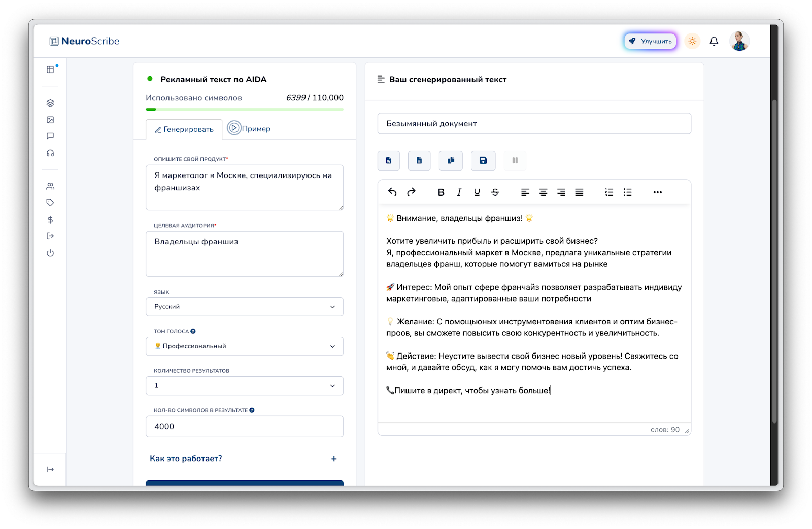Justify the text
The height and width of the screenshot is (529, 812).
tap(579, 192)
